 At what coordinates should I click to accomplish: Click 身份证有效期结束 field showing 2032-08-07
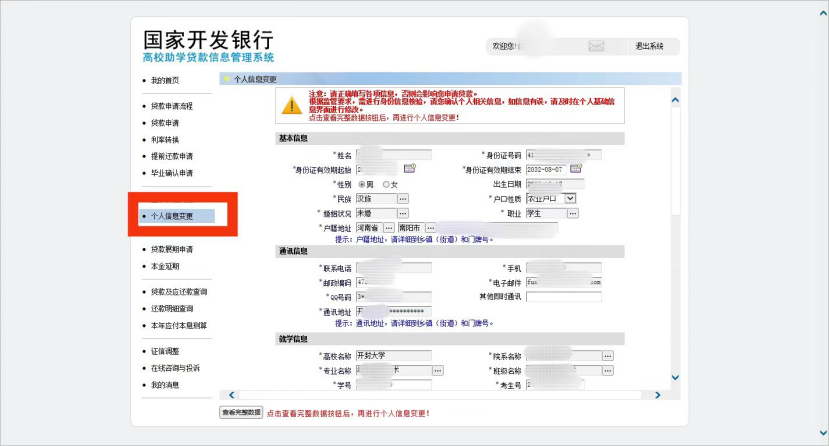click(x=546, y=170)
